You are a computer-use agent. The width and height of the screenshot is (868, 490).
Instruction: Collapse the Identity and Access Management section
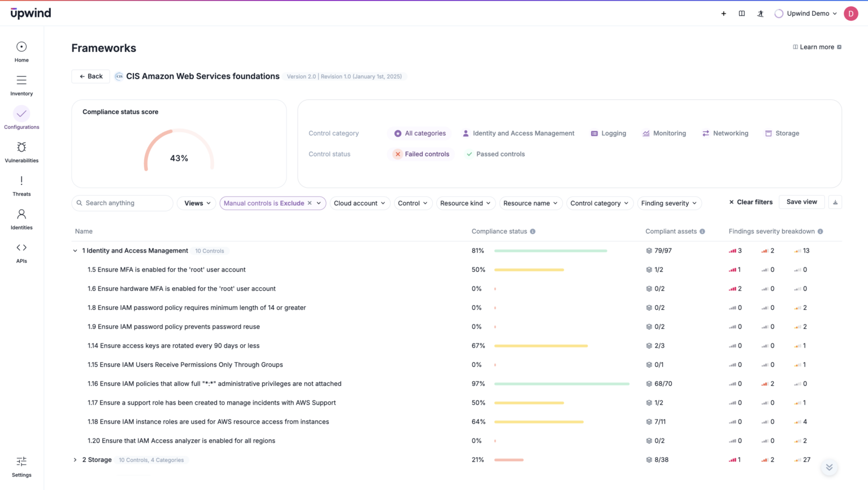tap(75, 250)
